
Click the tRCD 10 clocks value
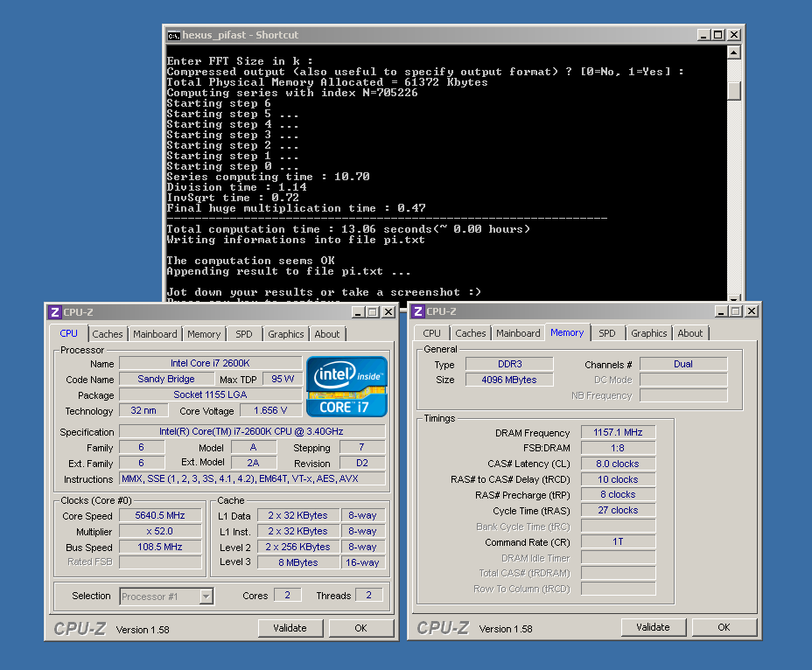(619, 479)
